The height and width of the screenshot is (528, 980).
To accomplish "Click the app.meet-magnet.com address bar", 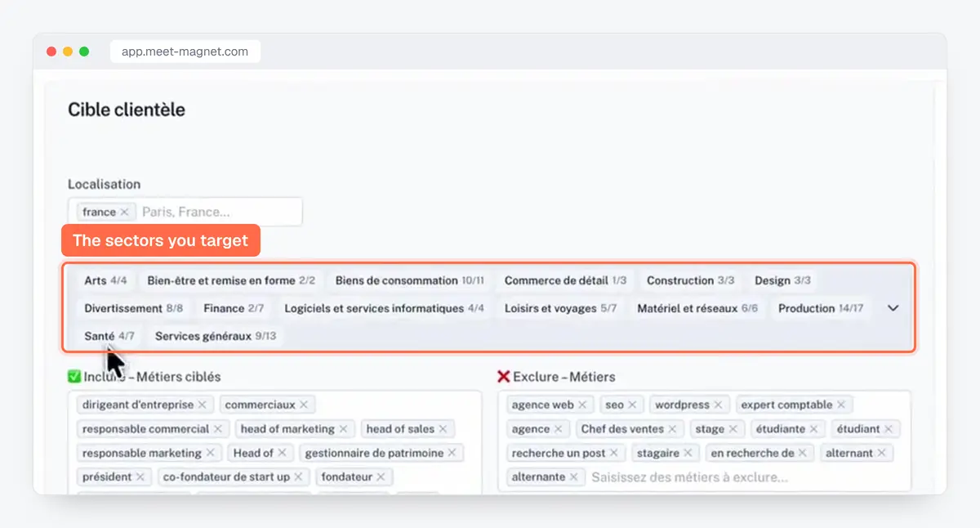I will (185, 51).
